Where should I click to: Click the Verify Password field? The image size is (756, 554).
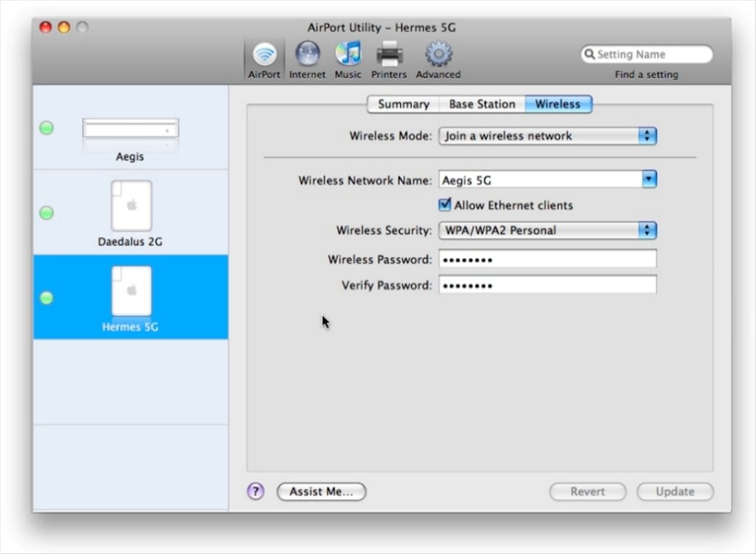pos(548,284)
